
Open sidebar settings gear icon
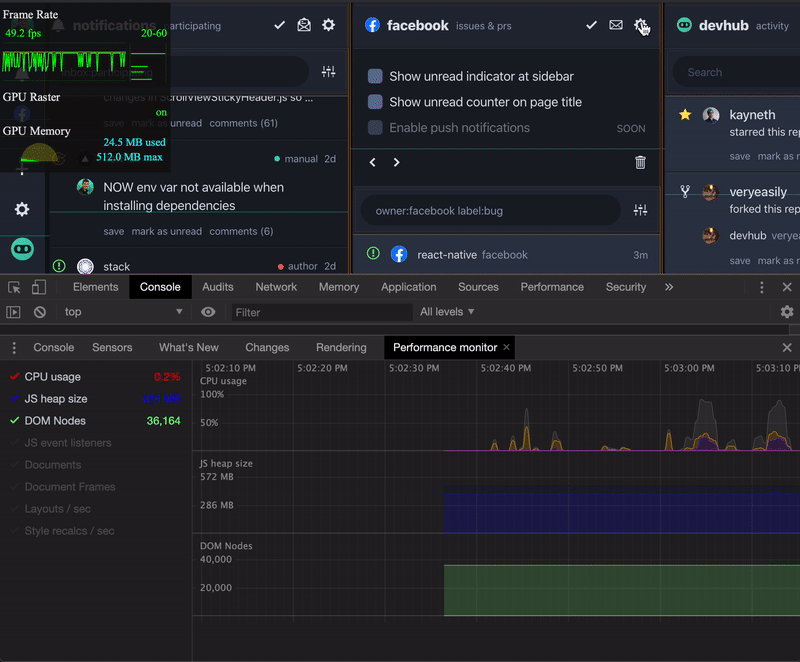(21, 209)
